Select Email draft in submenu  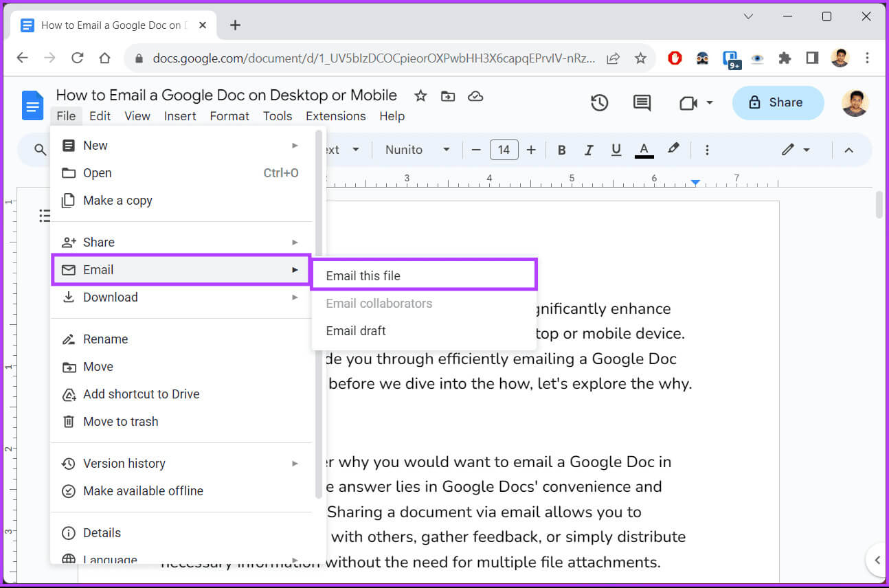[x=356, y=331]
